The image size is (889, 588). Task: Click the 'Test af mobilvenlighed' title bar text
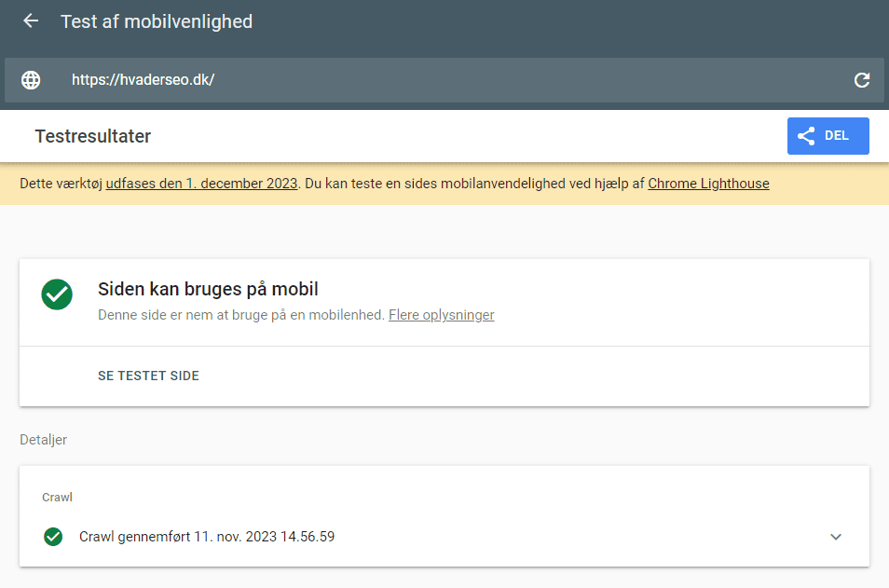(157, 20)
